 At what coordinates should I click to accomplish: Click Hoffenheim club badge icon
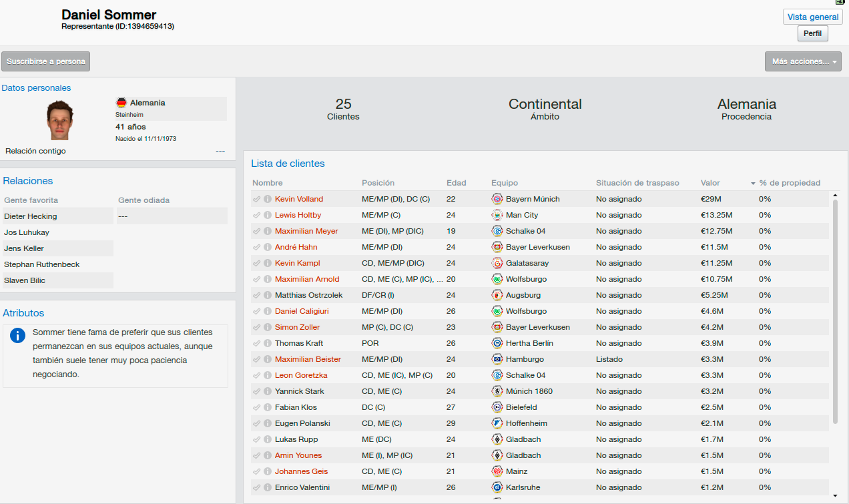tap(497, 423)
